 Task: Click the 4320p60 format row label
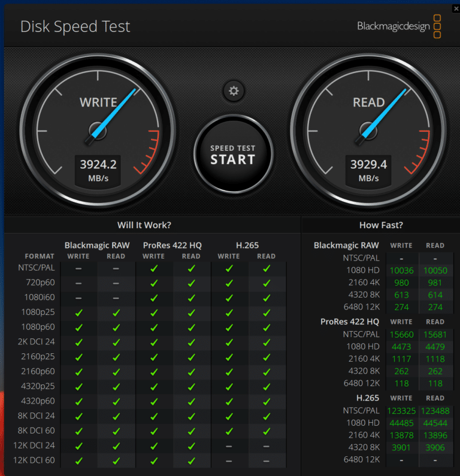pyautogui.click(x=38, y=401)
